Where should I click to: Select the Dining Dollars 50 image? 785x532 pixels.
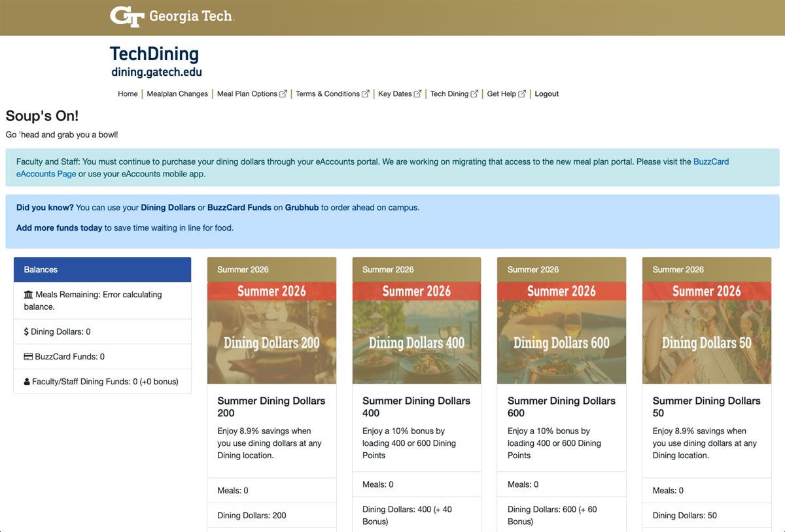pos(706,333)
